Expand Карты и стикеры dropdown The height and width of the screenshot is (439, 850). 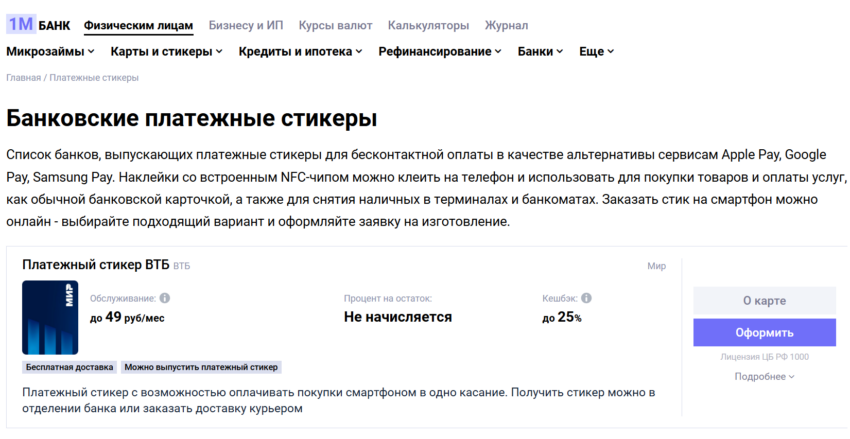coord(166,51)
